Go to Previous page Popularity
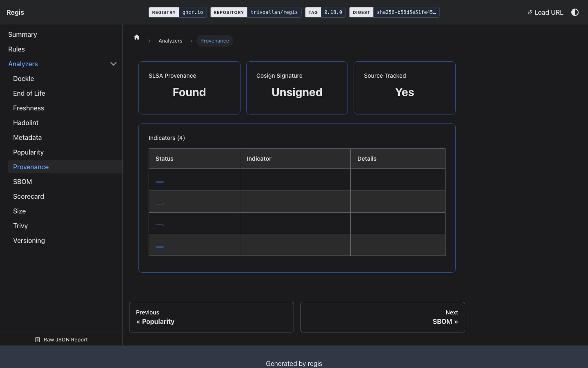588x368 pixels. click(x=211, y=317)
